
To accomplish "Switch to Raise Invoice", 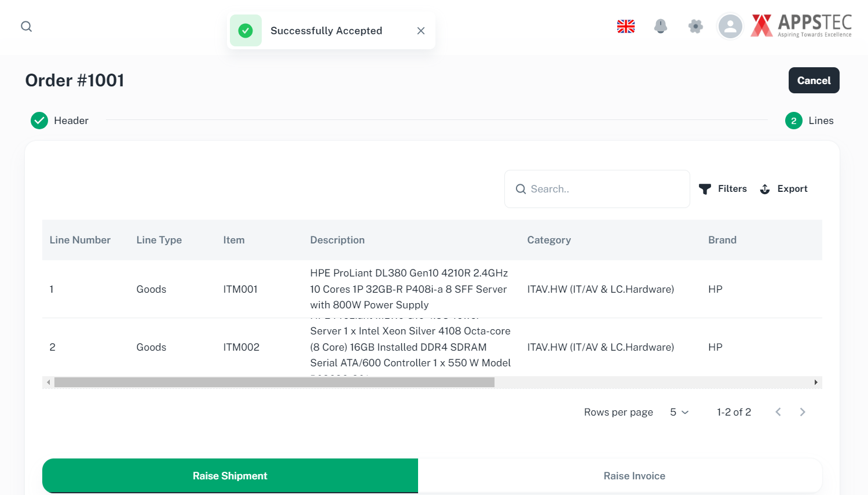I will coord(634,476).
